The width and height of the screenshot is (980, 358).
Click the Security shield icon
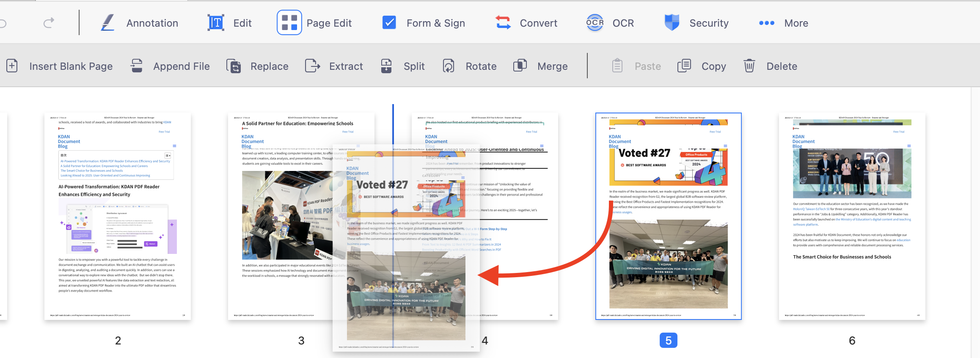672,23
